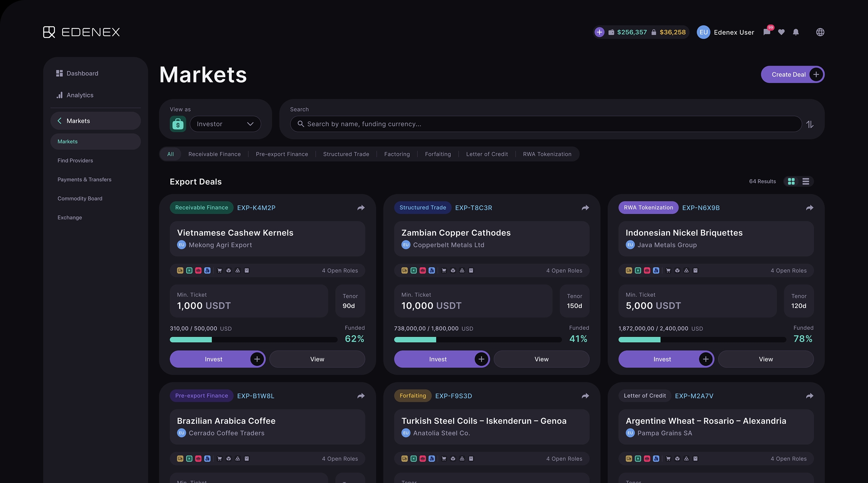The image size is (868, 483).
Task: Click Pampa Grains SA EU avatar
Action: pos(630,433)
